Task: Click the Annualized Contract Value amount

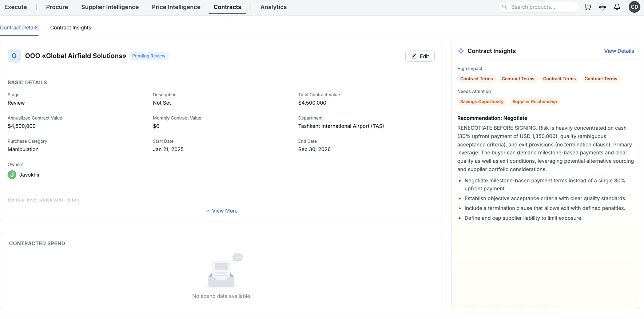Action: pyautogui.click(x=21, y=126)
